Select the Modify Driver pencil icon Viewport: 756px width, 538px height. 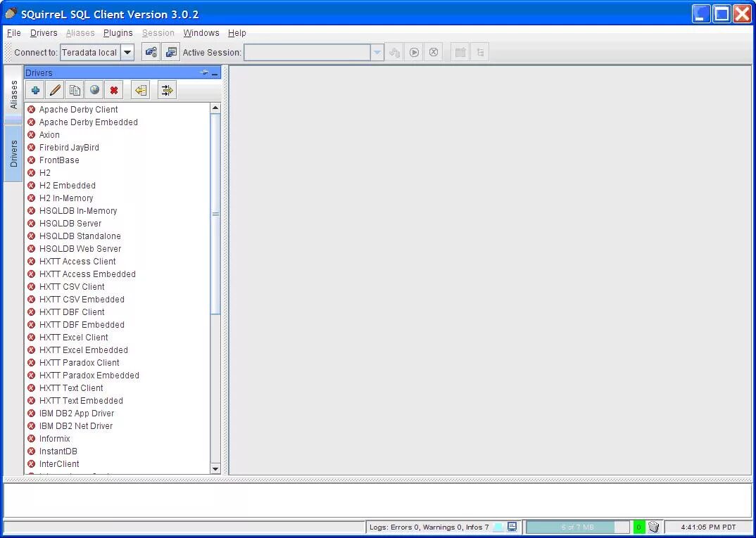[54, 89]
